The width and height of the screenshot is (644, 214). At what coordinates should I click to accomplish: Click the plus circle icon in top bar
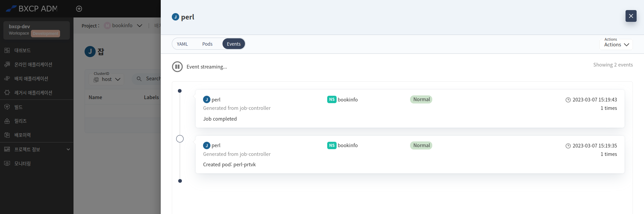79,9
